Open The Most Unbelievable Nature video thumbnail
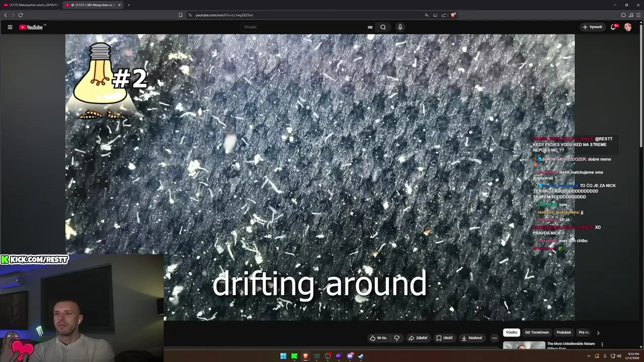Viewport: 644px width, 362px height. (x=524, y=345)
